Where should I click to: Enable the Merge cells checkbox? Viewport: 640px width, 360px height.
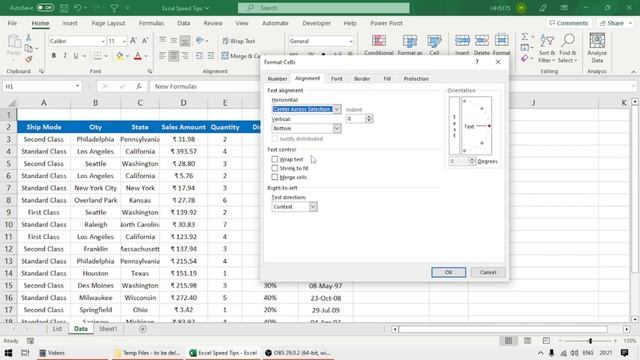coord(275,177)
